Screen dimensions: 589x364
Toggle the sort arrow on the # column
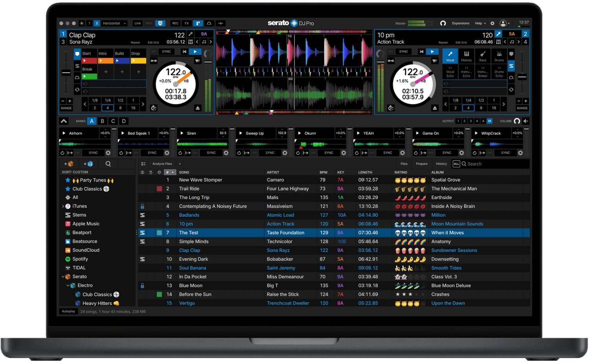pyautogui.click(x=173, y=172)
